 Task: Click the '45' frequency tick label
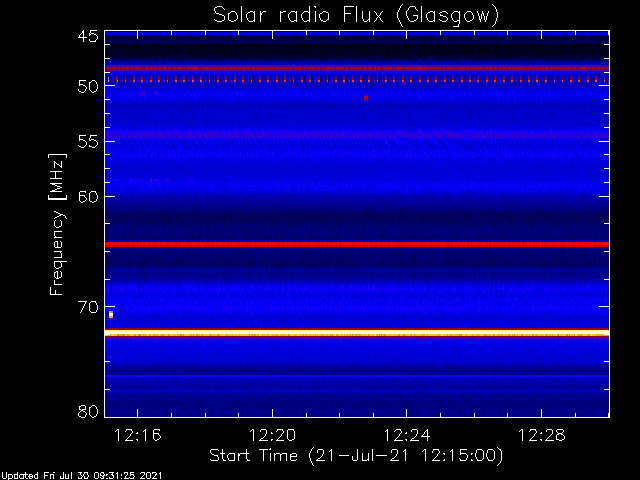click(88, 36)
